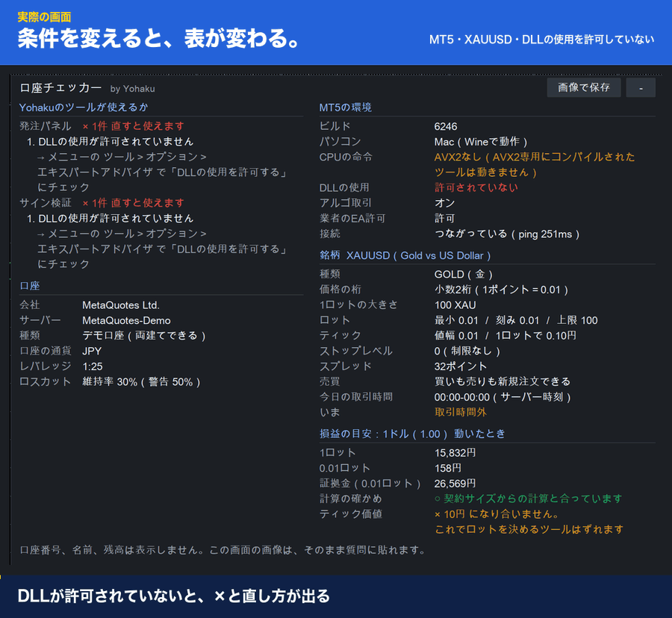Click 'Mac ( Wineで動作 )' value
Image resolution: width=672 pixels, height=618 pixels.
click(481, 141)
